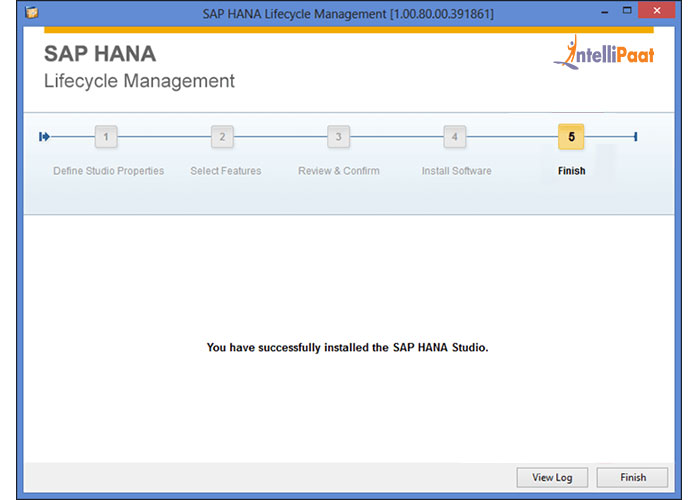Click the window title version text
The height and width of the screenshot is (500, 700).
click(x=348, y=14)
